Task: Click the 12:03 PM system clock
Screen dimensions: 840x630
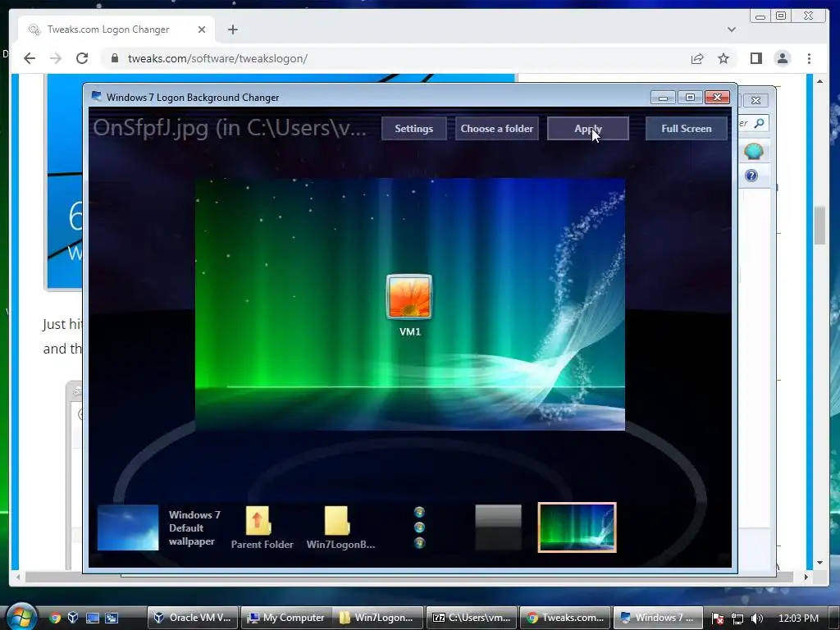Action: pyautogui.click(x=798, y=619)
